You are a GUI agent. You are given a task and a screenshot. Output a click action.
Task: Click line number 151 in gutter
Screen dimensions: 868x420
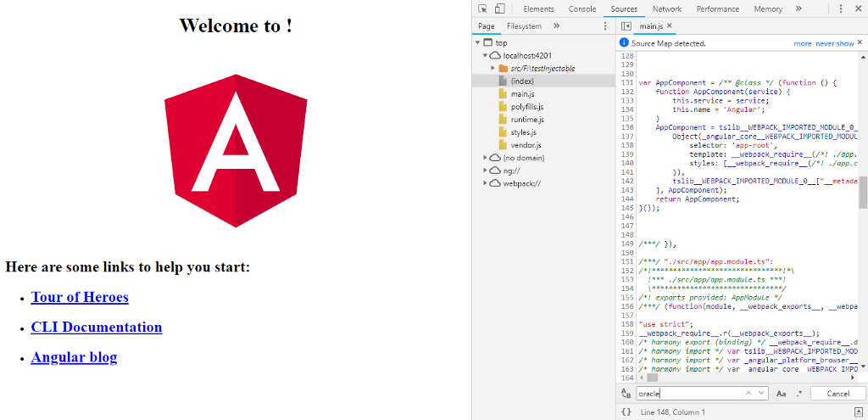[x=626, y=261]
